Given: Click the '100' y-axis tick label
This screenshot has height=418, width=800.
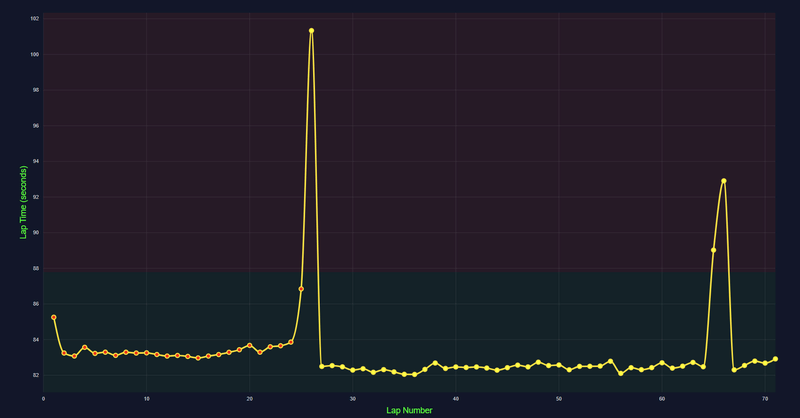Looking at the screenshot, I should pos(35,55).
